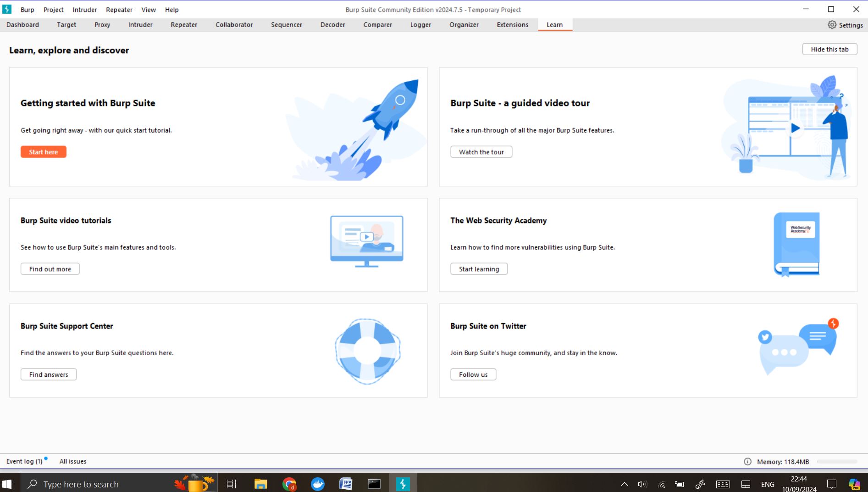Viewport: 868px width, 492px height.
Task: Launch Microsoft Word from the taskbar
Action: coord(346,484)
